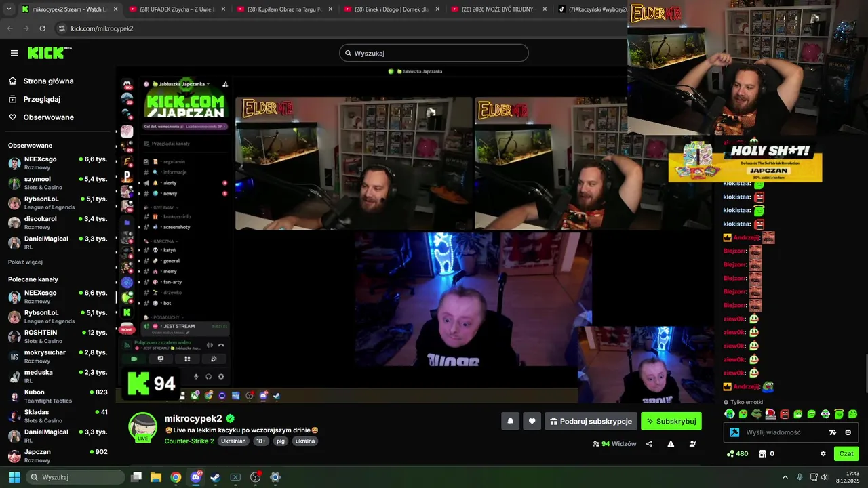Open Obserwowane in the sidebar
The height and width of the screenshot is (488, 868).
(48, 117)
